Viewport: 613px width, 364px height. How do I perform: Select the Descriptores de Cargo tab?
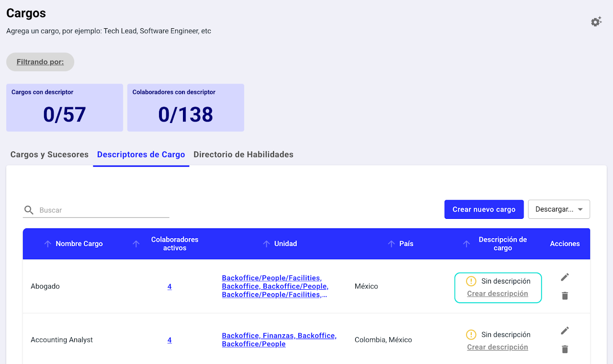coord(141,155)
